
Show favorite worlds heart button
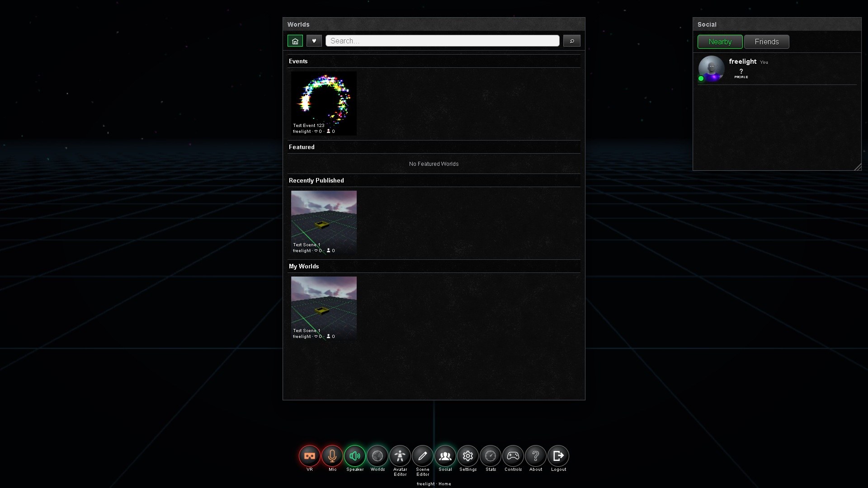(x=314, y=41)
